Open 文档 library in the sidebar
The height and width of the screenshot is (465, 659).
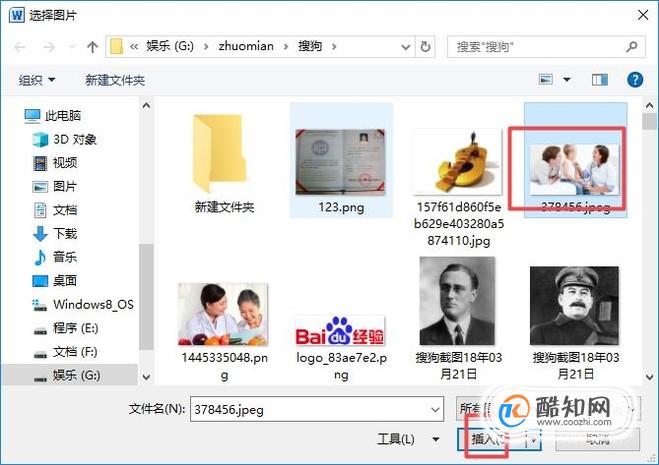coord(55,210)
